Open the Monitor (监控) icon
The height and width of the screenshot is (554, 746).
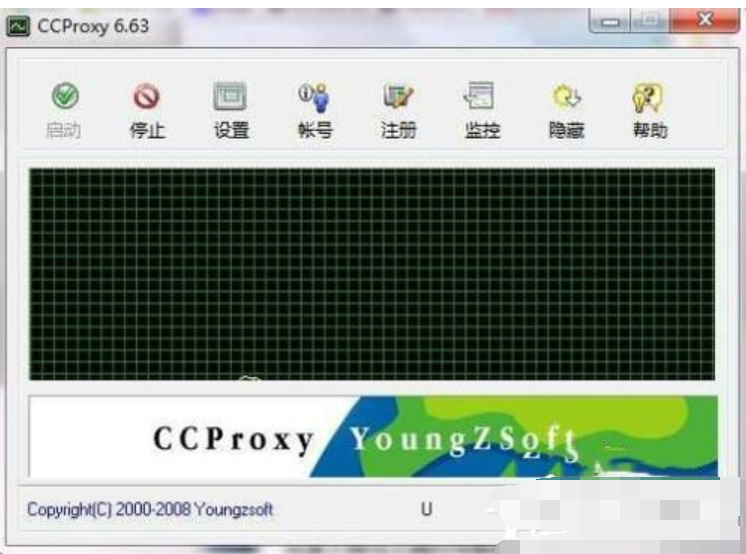click(481, 98)
